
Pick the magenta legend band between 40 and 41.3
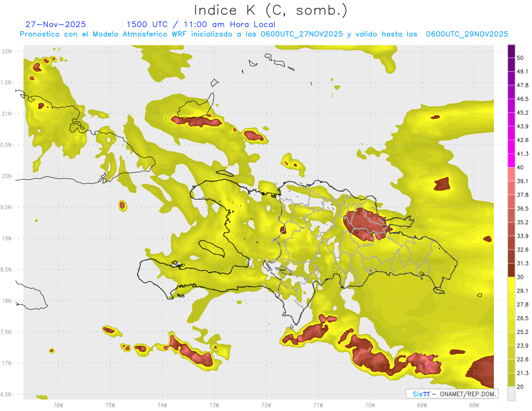point(511,161)
